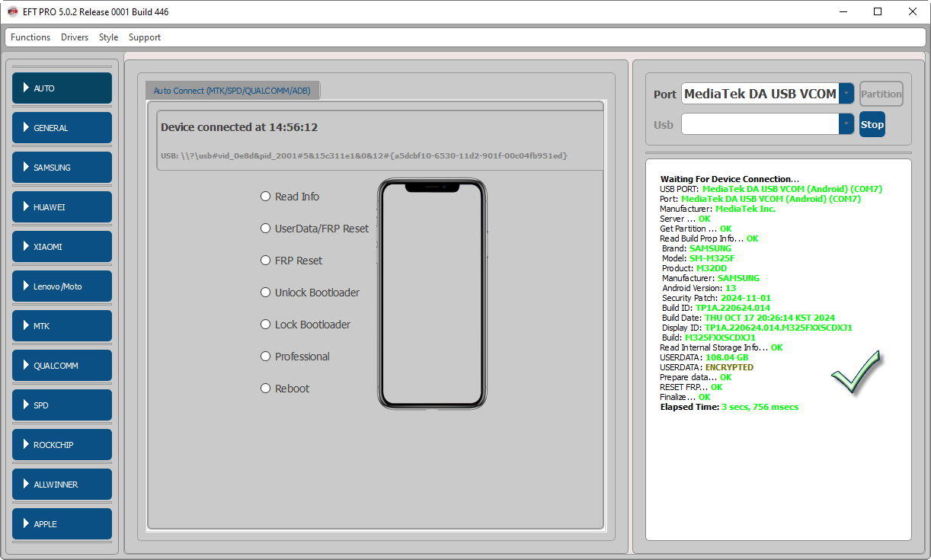Click 'Waiting For Device Connection...' log line
931x560 pixels.
click(730, 179)
